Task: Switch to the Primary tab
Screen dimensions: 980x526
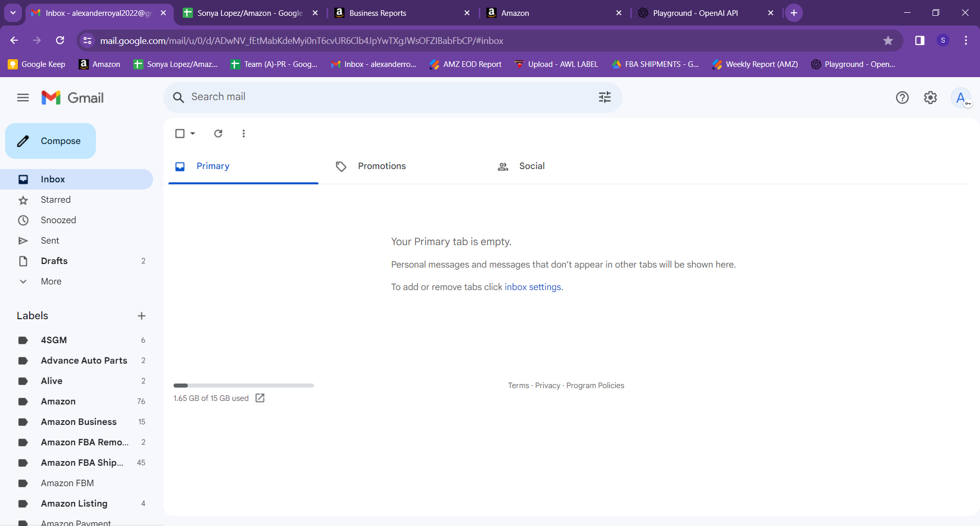Action: [243, 166]
